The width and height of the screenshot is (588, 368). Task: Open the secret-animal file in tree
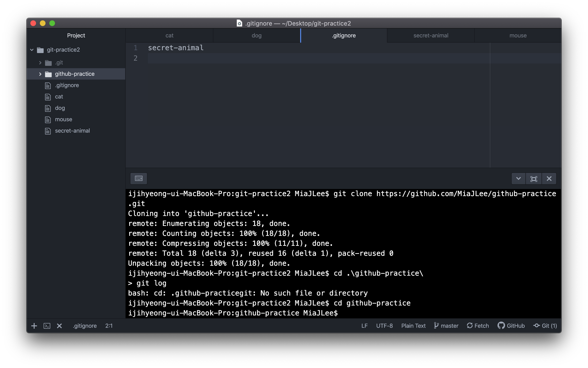(72, 131)
